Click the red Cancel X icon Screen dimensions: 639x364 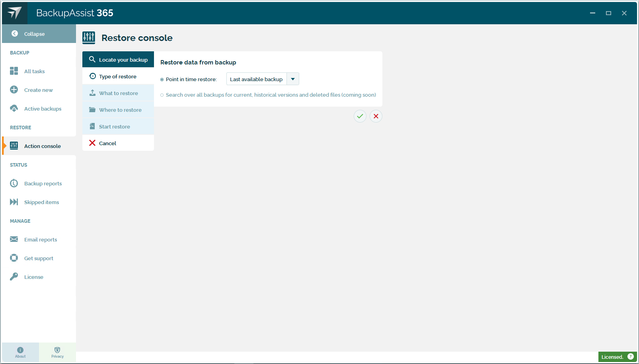point(92,143)
